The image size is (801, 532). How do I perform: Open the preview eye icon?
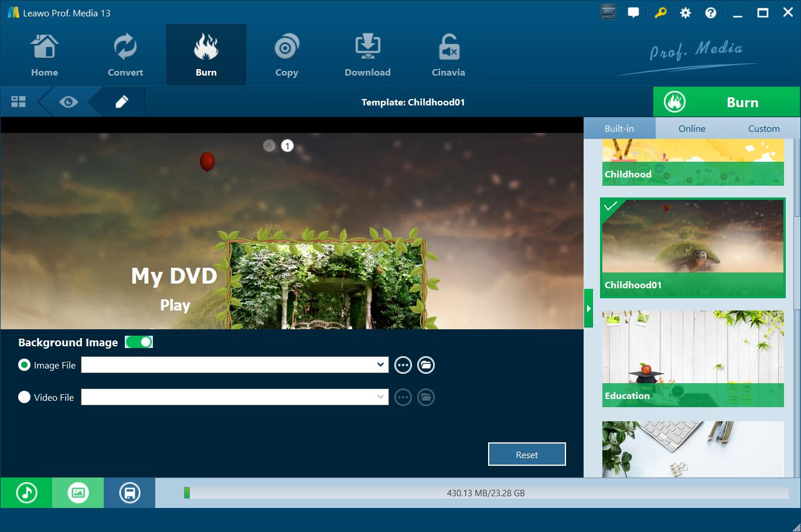(x=69, y=102)
